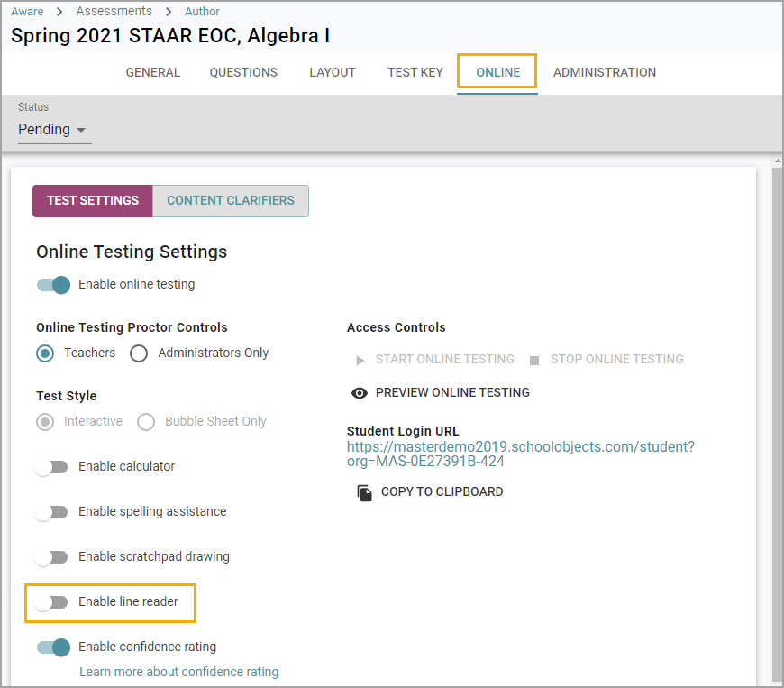The height and width of the screenshot is (688, 784).
Task: Open the student login URL link
Action: pos(521,454)
